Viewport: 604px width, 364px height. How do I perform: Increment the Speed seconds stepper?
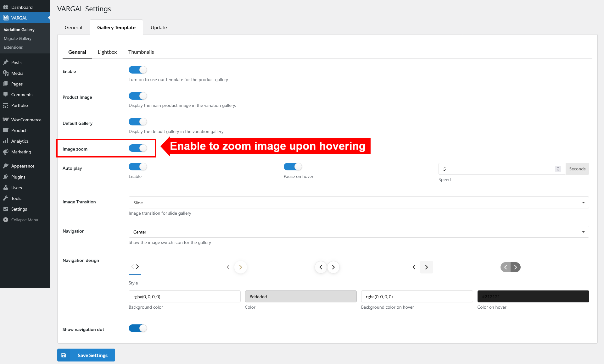coord(558,167)
